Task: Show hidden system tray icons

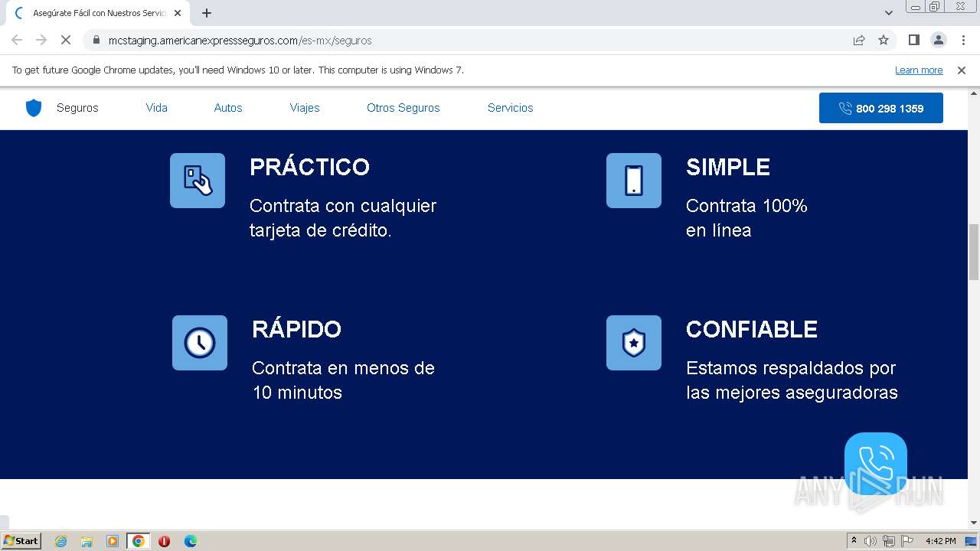Action: (854, 541)
